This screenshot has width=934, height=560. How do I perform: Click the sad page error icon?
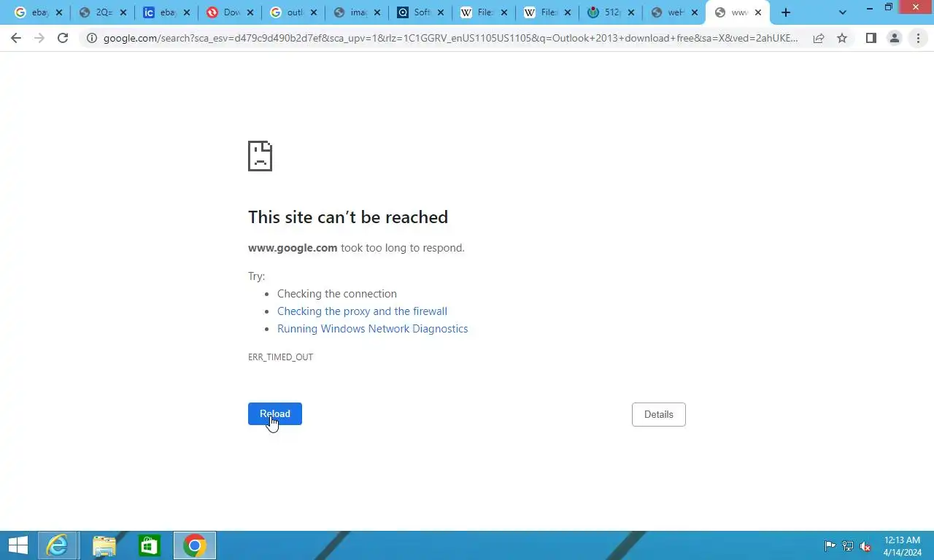click(260, 156)
